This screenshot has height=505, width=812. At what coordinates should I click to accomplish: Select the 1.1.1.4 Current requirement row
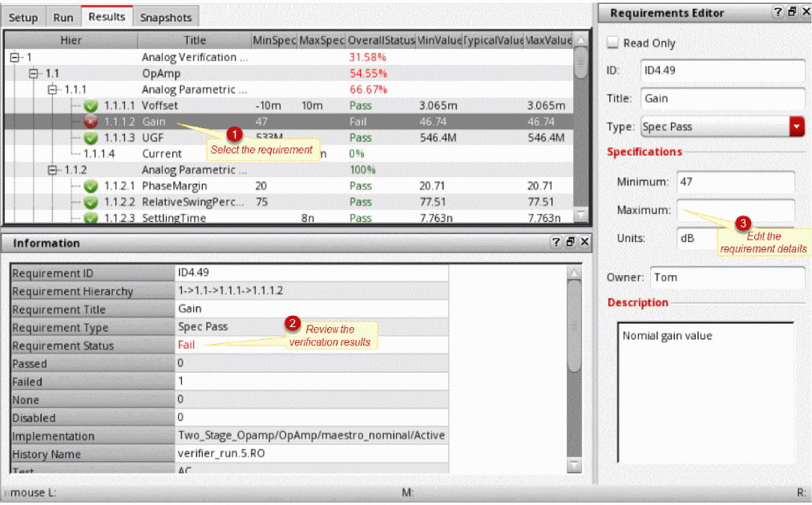[x=289, y=154]
